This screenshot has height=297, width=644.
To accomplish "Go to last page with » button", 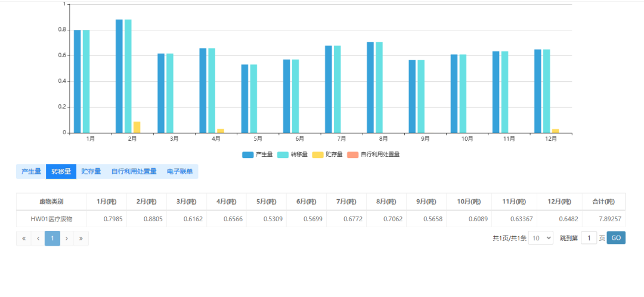I will point(81,239).
